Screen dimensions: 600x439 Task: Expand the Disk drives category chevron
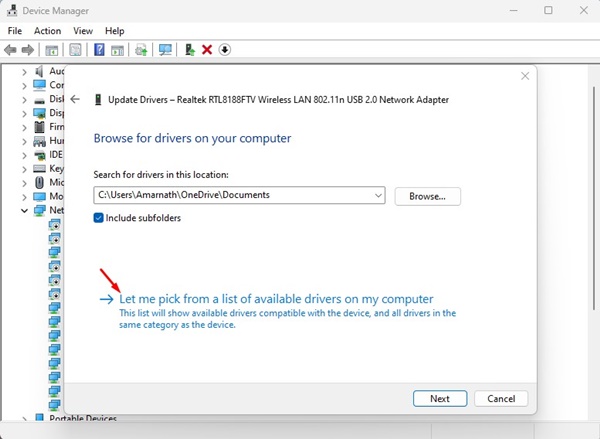point(24,100)
